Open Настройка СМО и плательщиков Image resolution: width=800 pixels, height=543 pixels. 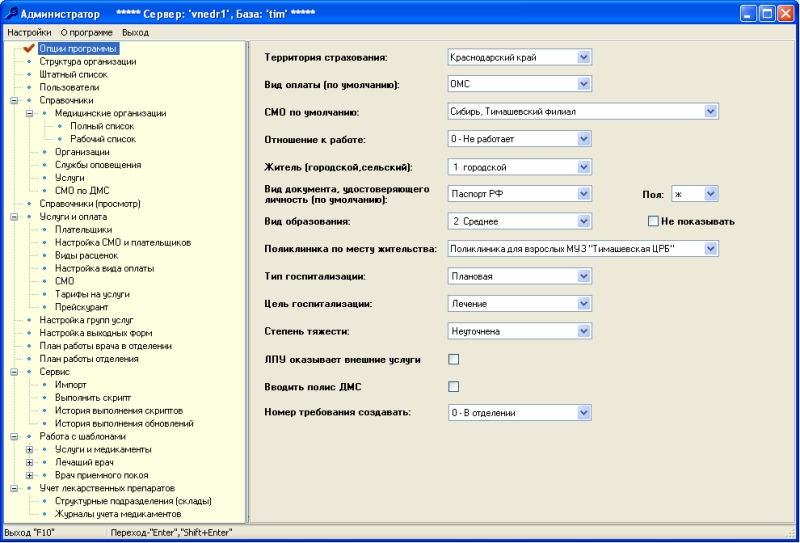[123, 242]
